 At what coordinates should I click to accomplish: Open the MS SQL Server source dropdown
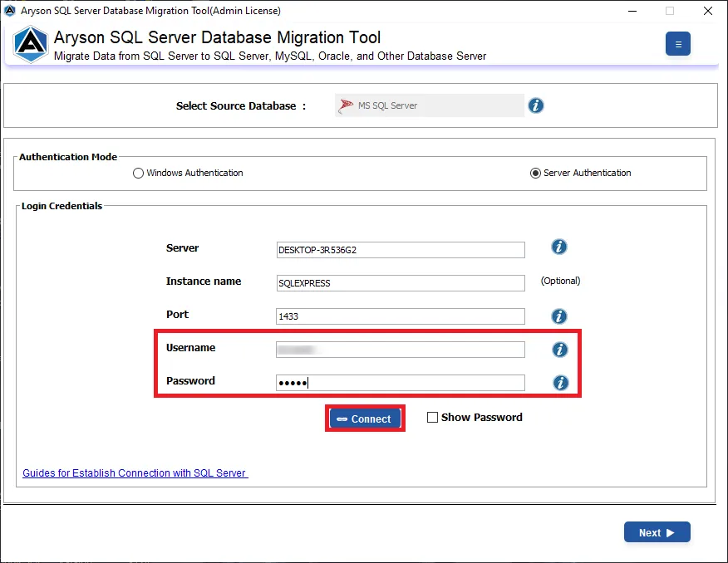[x=430, y=105]
